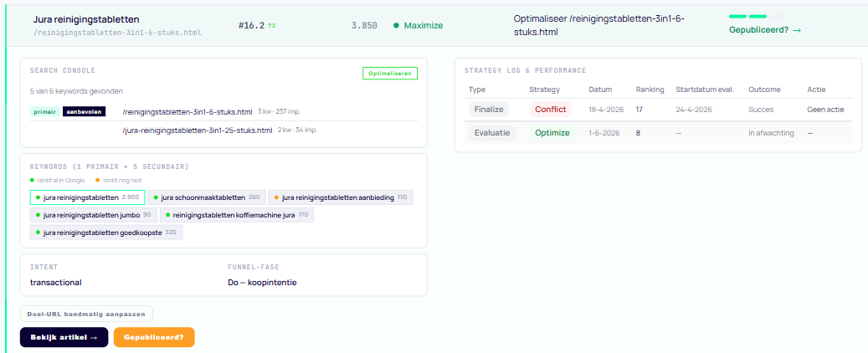Image resolution: width=868 pixels, height=353 pixels.
Task: Click the Evaluatie type badge
Action: [492, 133]
